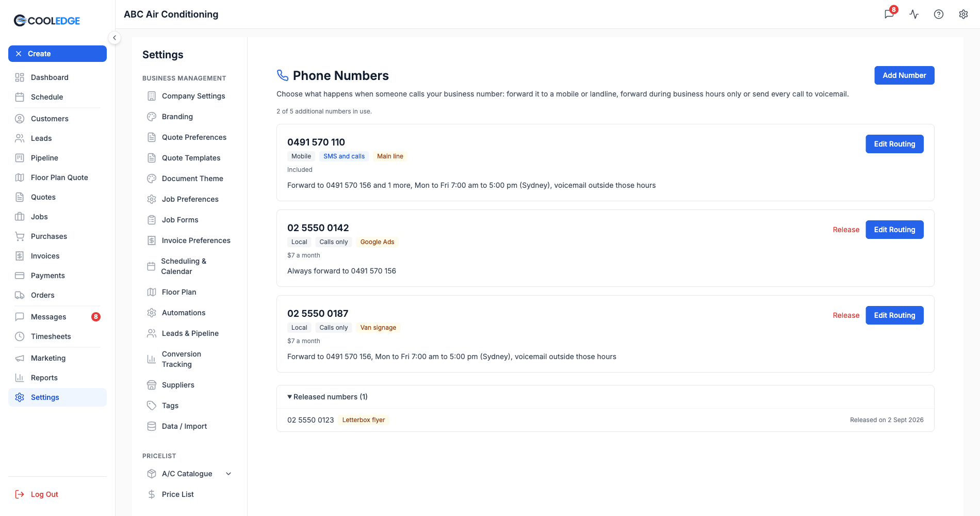
Task: Open the help question mark icon
Action: [x=939, y=14]
